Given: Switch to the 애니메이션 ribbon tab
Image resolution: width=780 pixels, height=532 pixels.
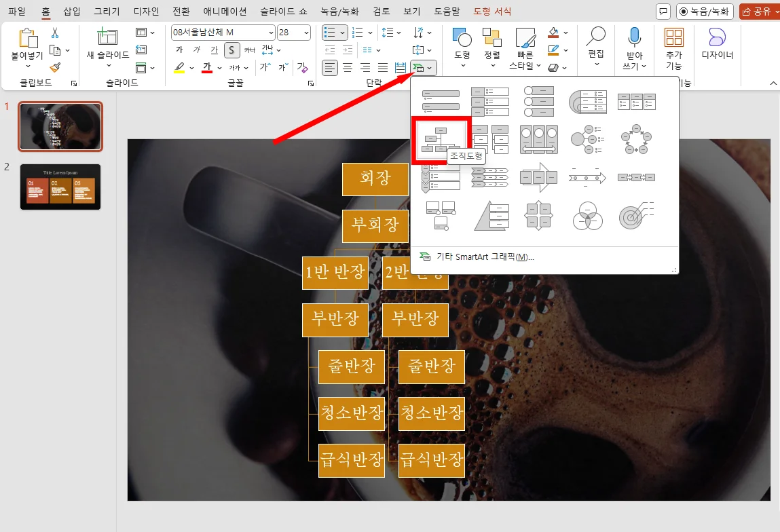Looking at the screenshot, I should (x=224, y=11).
